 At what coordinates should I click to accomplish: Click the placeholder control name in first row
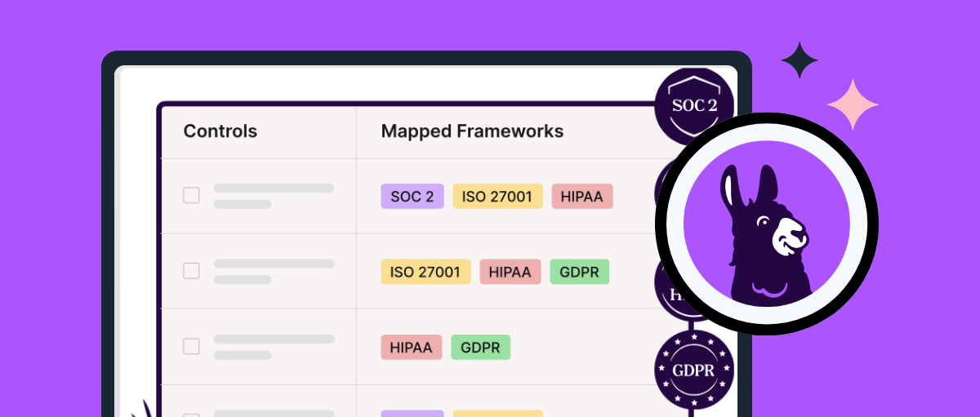click(274, 189)
